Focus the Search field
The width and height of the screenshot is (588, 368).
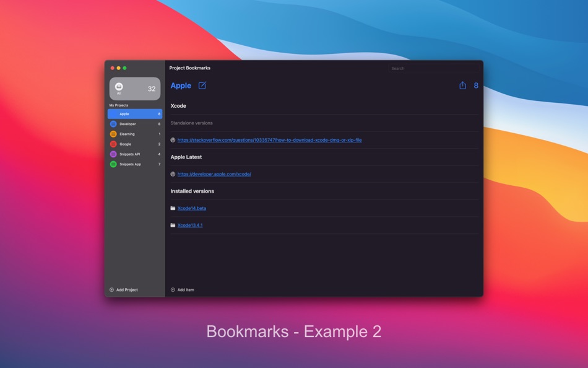[434, 68]
